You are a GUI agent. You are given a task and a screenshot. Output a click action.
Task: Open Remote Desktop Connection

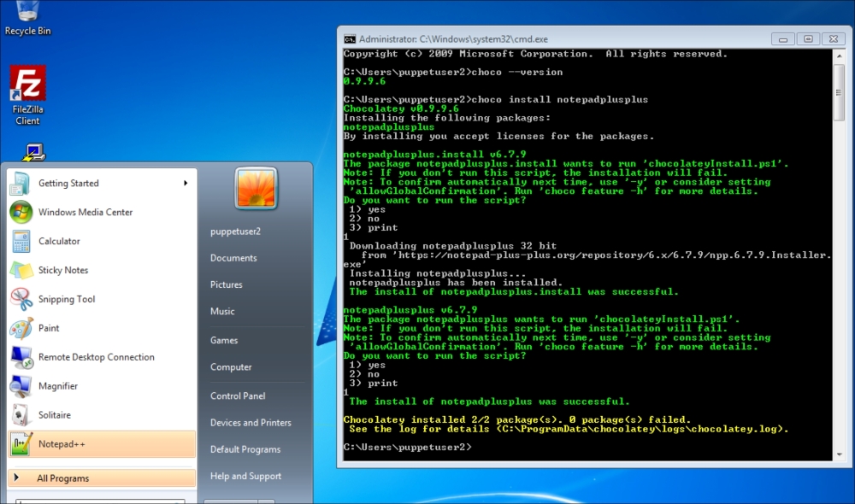pyautogui.click(x=96, y=358)
